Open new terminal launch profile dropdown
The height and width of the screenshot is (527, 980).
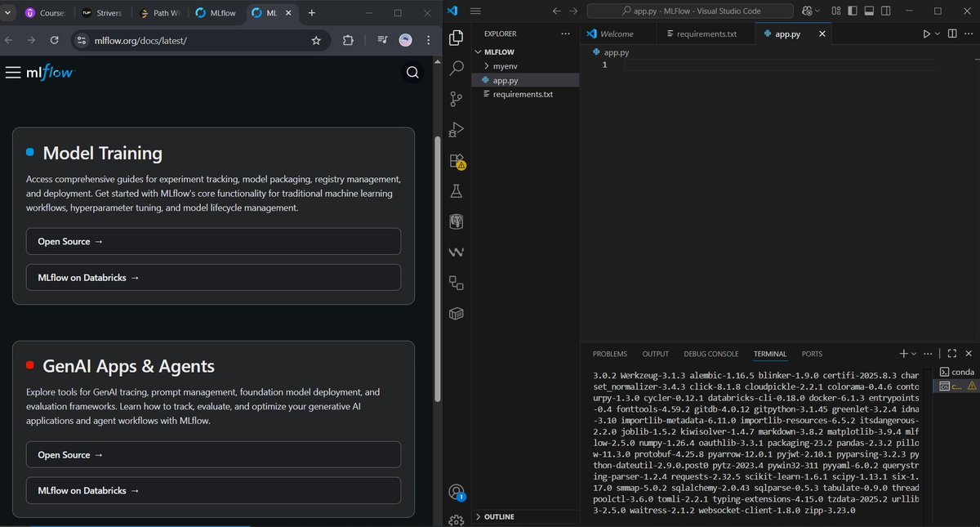click(915, 354)
